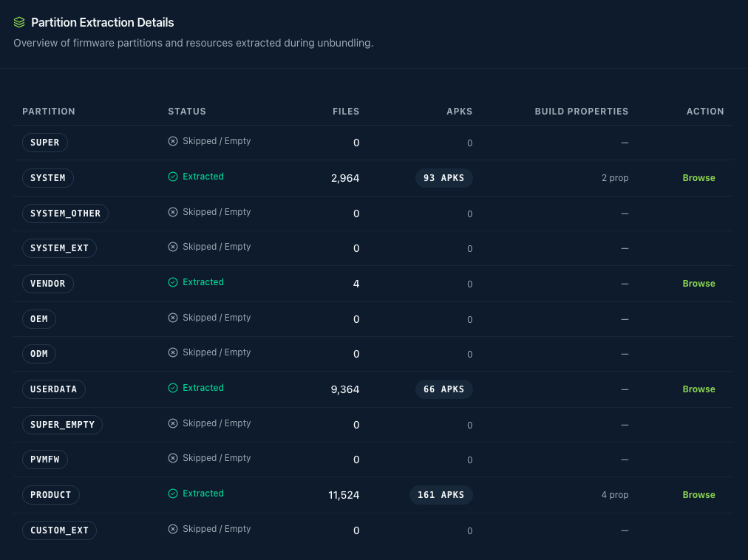
Task: Click the FILES column header
Action: pyautogui.click(x=346, y=111)
